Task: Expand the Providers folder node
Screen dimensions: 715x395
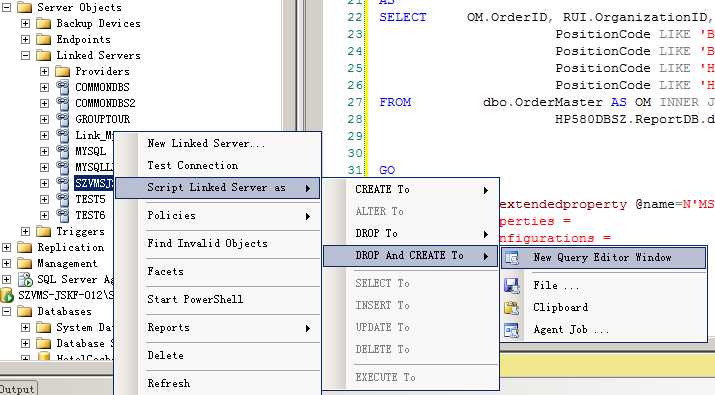Action: [x=44, y=71]
